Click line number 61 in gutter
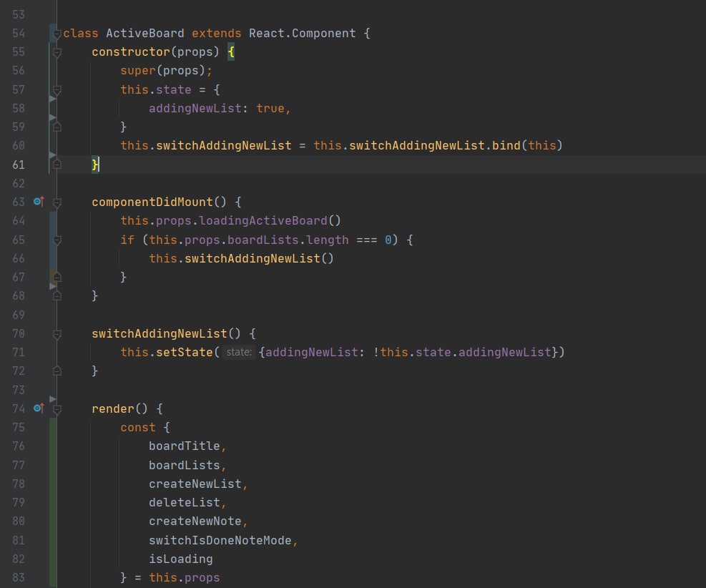Screen dimensions: 706x588 point(19,165)
